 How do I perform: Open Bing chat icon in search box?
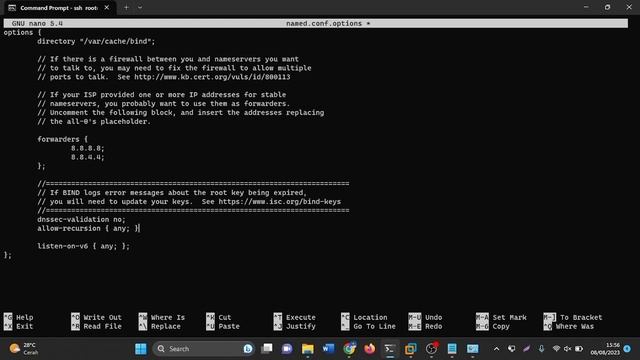point(247,349)
